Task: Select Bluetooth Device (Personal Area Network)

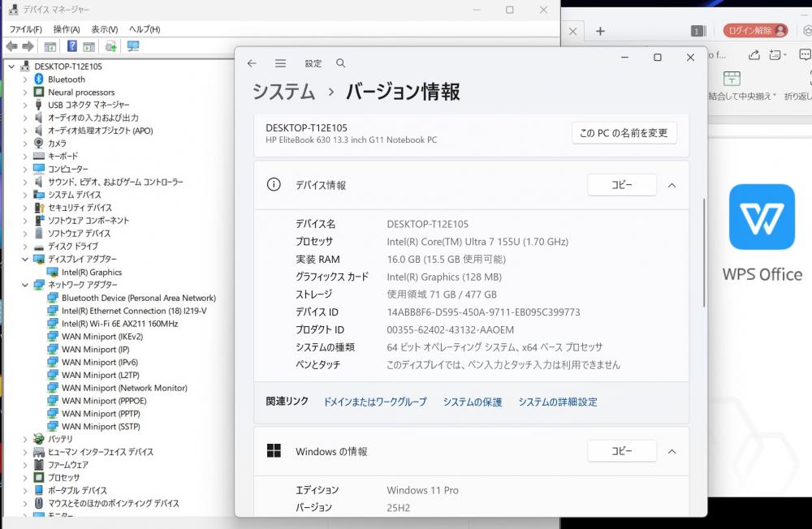Action: (139, 298)
